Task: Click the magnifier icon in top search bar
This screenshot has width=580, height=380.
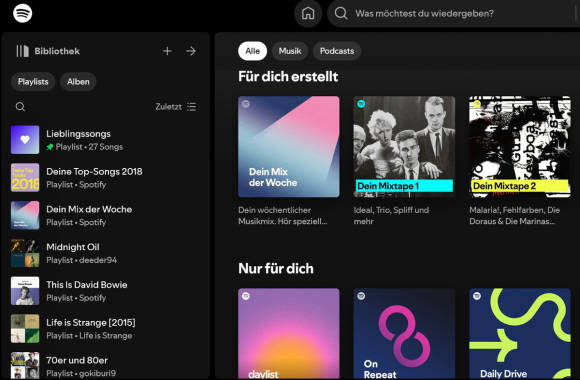Action: (x=341, y=14)
